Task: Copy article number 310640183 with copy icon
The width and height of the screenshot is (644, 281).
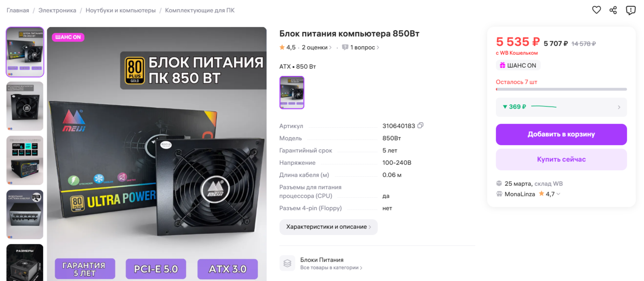Action: tap(421, 125)
